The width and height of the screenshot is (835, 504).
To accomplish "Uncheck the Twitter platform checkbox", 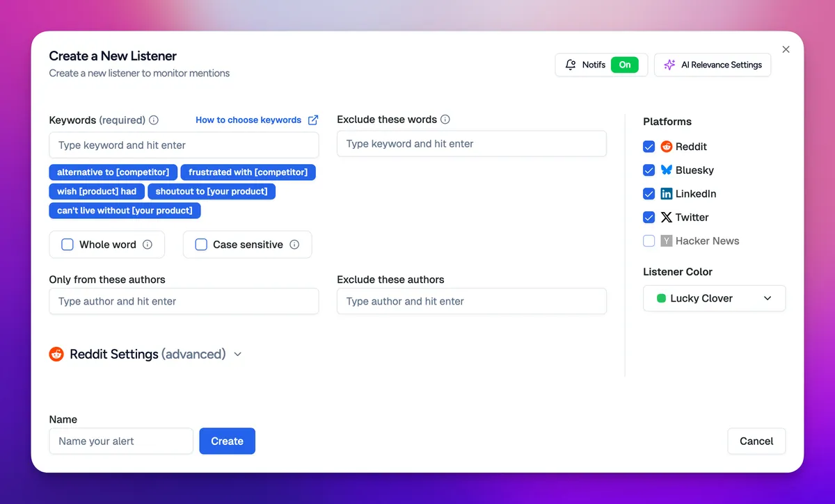I will [x=649, y=218].
